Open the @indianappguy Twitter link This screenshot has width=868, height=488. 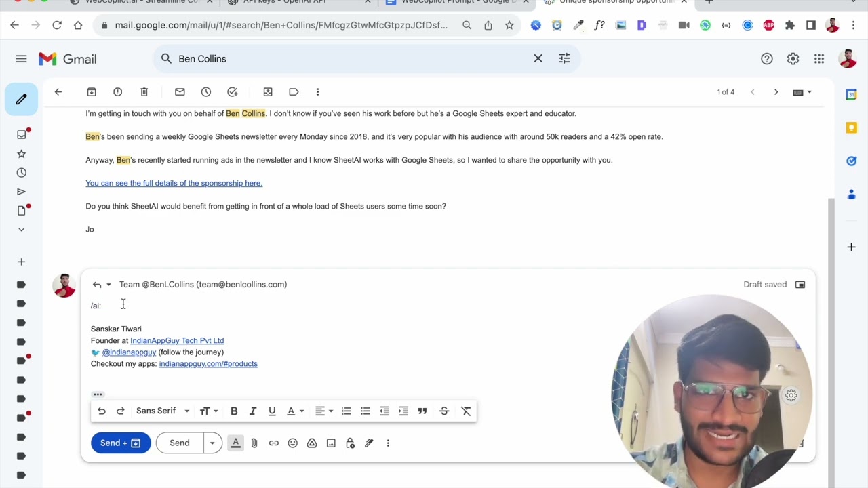click(x=129, y=352)
